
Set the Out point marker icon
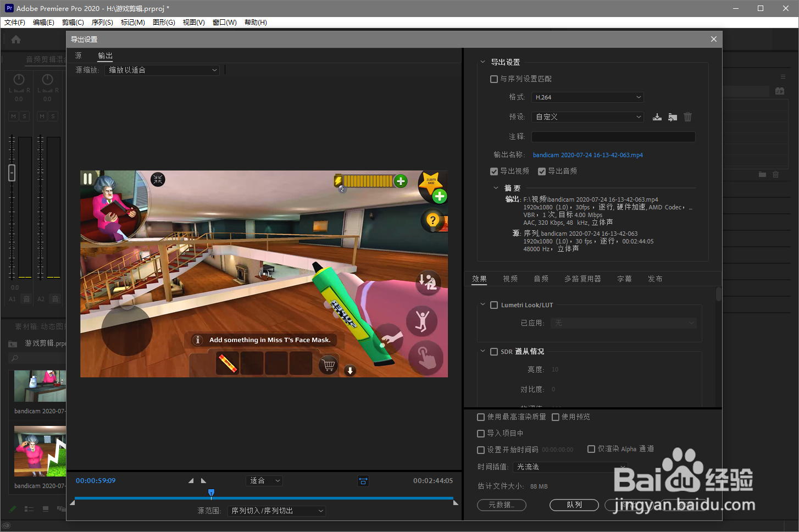click(x=203, y=481)
